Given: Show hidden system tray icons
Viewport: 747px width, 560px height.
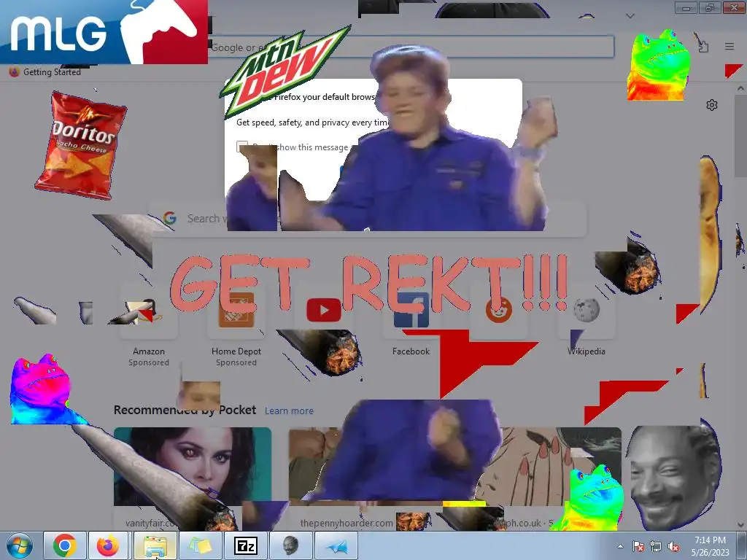Looking at the screenshot, I should tap(620, 547).
